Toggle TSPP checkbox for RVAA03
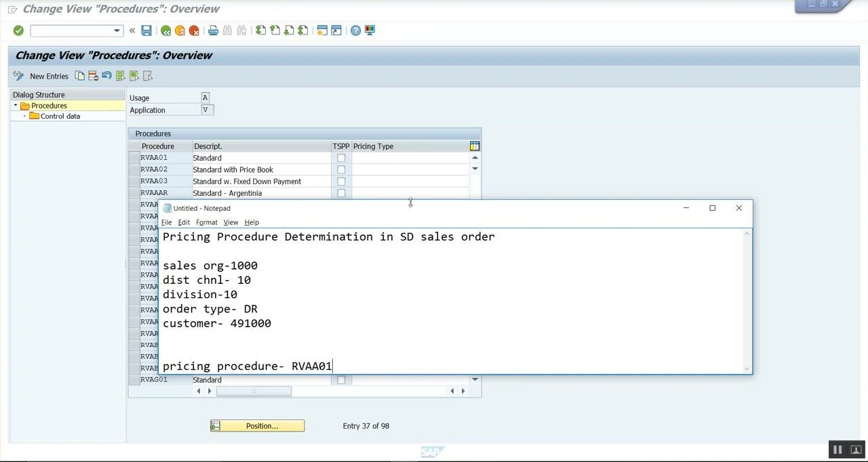The image size is (868, 462). [x=341, y=182]
